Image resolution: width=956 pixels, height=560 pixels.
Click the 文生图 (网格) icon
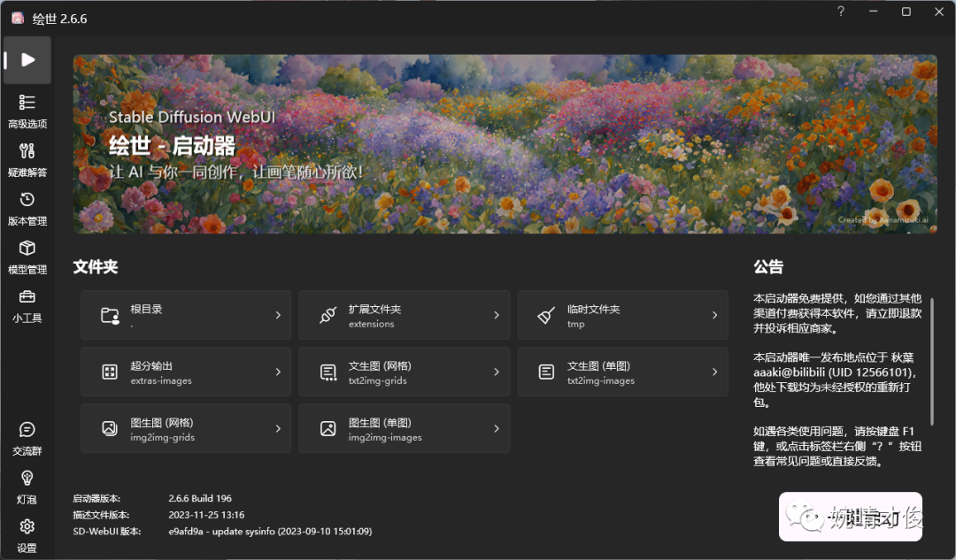coord(328,372)
